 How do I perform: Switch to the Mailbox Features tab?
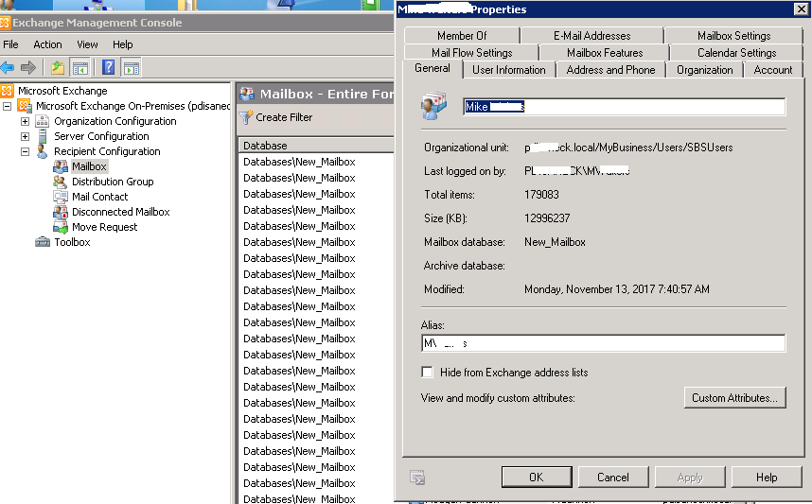click(x=605, y=53)
